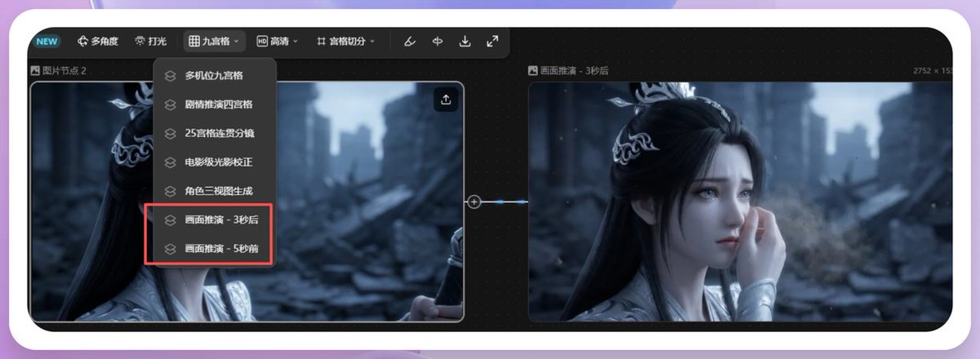Expand to fullscreen with arrows icon
Viewport: 980px width, 359px height.
point(492,41)
